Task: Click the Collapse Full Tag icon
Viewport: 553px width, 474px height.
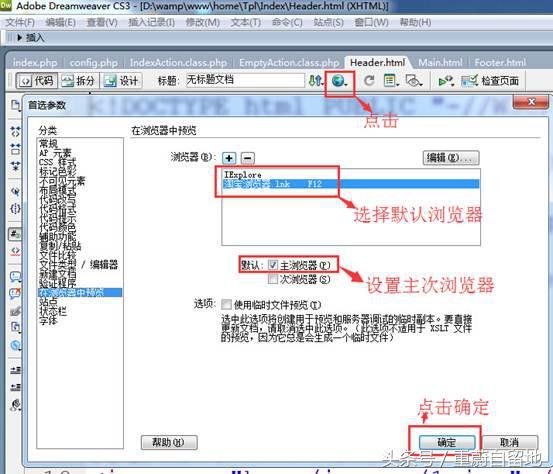Action: pos(15,131)
